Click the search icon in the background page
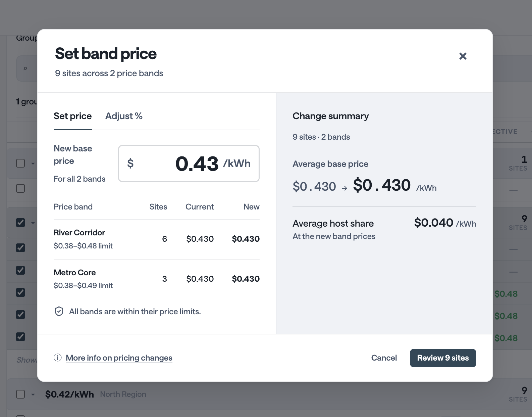532x417 pixels. (x=25, y=68)
